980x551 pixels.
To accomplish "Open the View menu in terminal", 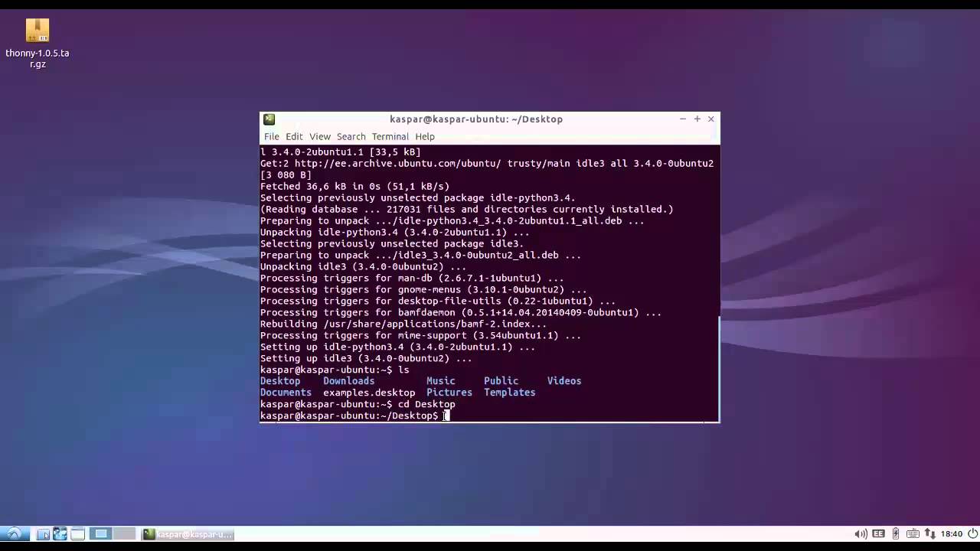I will point(320,136).
